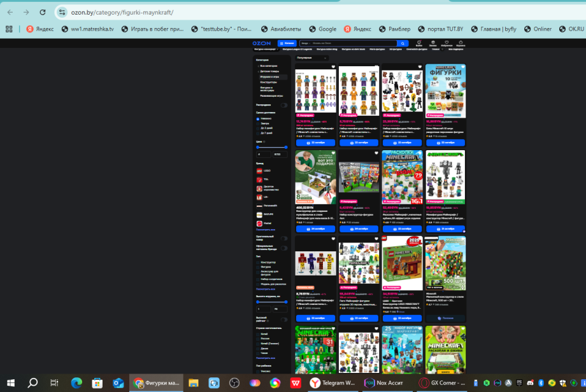Add the first product to favorites
Image resolution: width=586 pixels, height=392 pixels.
click(333, 67)
